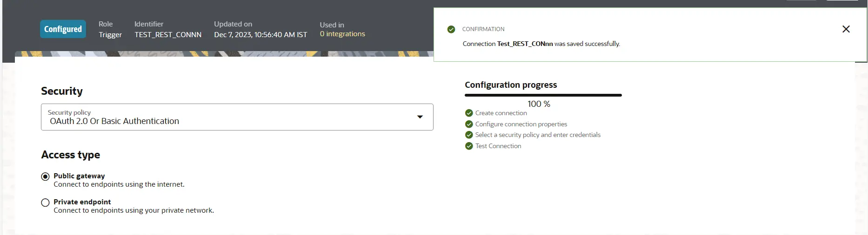Screen dimensions: 868x235
Task: Click the Updated on timestamp
Action: (x=260, y=35)
